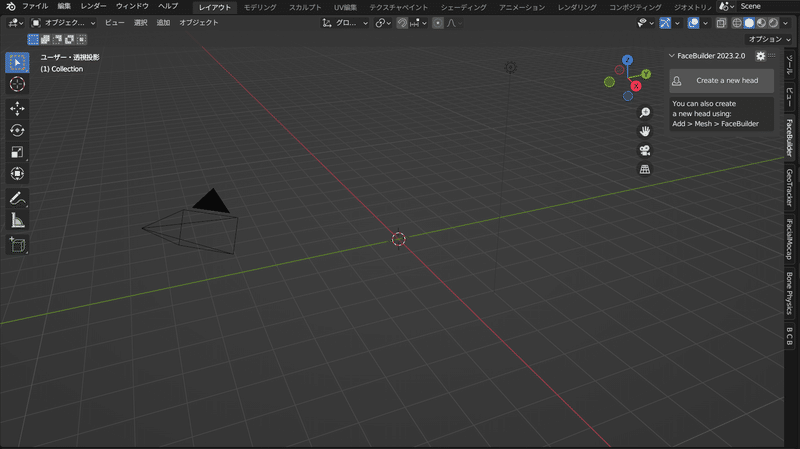Click the green Y axis gizmo ball
The image size is (800, 449).
646,74
